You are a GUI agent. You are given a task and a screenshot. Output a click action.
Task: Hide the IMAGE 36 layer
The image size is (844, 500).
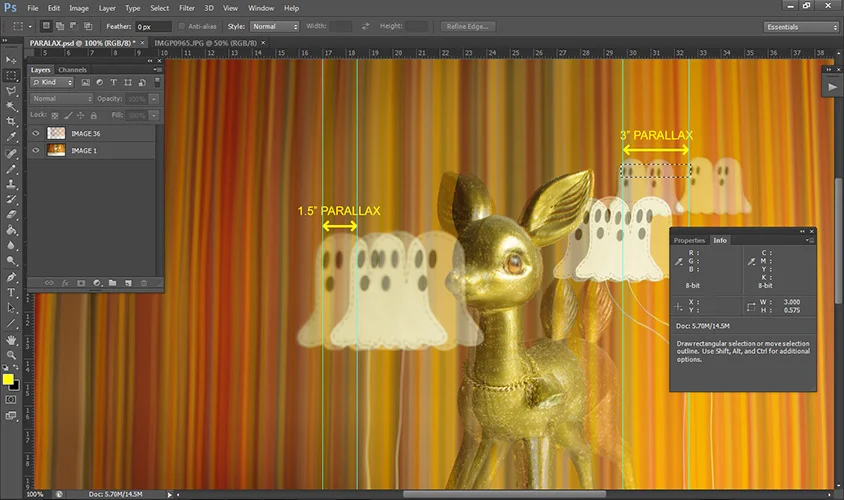[36, 133]
